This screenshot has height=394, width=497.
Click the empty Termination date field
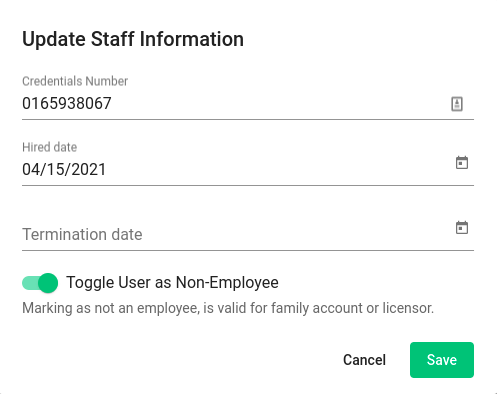[248, 234]
